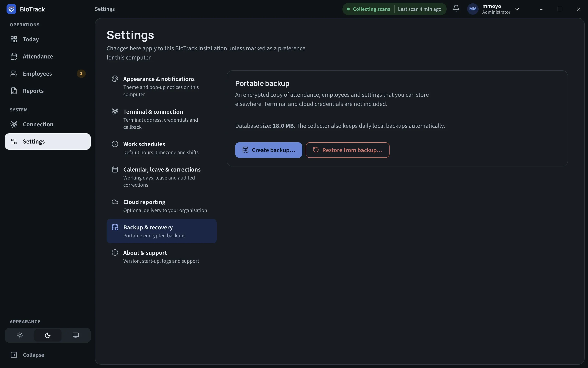Select Backup & recovery settings

tap(161, 231)
